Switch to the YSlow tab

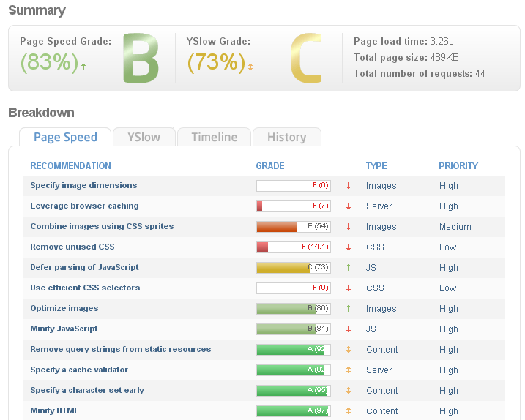click(x=144, y=137)
